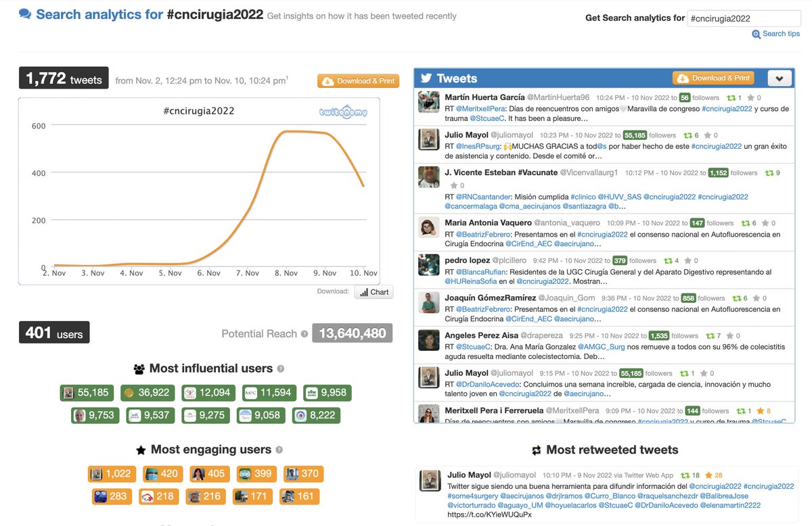Click Download & Print in the Tweets panel header
812x526 pixels.
click(713, 78)
